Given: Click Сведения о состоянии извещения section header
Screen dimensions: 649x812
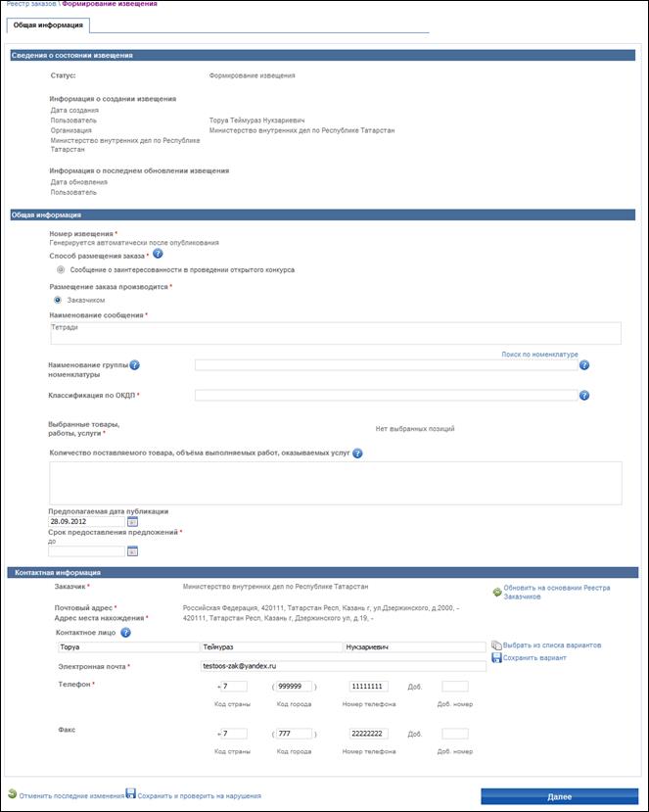Looking at the screenshot, I should [x=323, y=56].
